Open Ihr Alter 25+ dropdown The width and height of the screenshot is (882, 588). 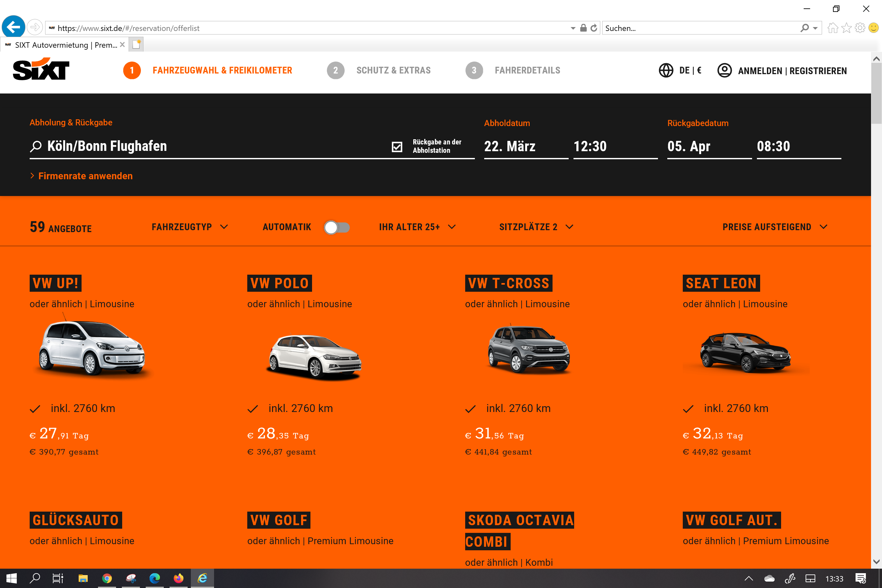417,227
